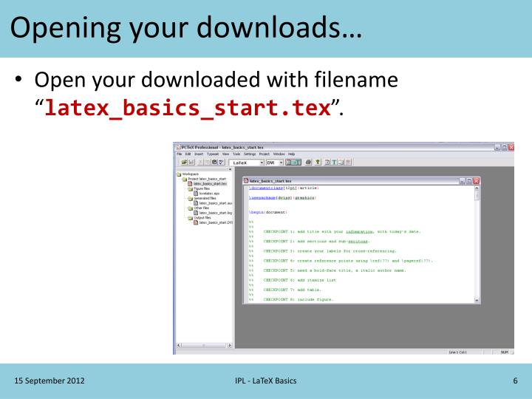Click the last toolbar icon after the green T group

[348, 162]
